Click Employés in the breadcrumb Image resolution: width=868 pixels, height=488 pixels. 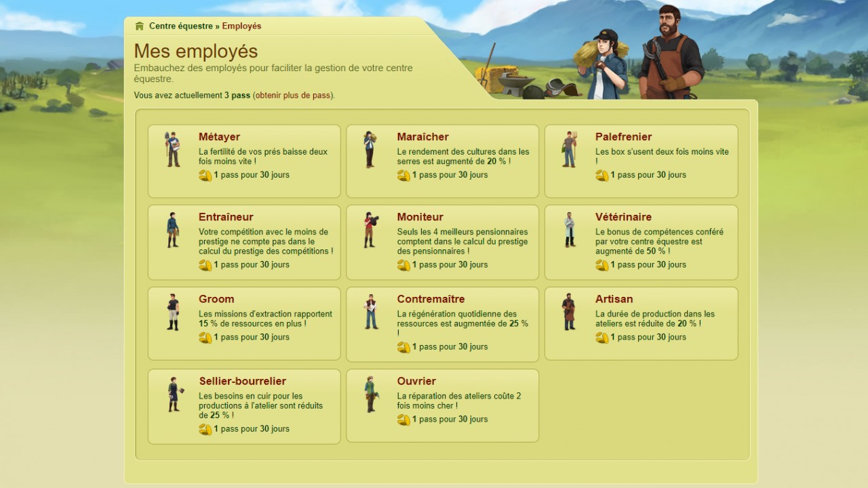[x=241, y=26]
